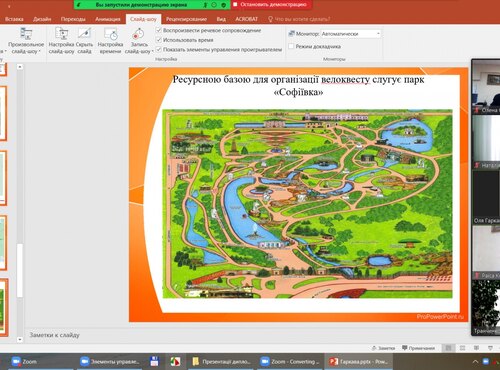Click the slide panel vertical scrollbar thumb
Viewport: 500px width, 370px height.
coord(20,270)
